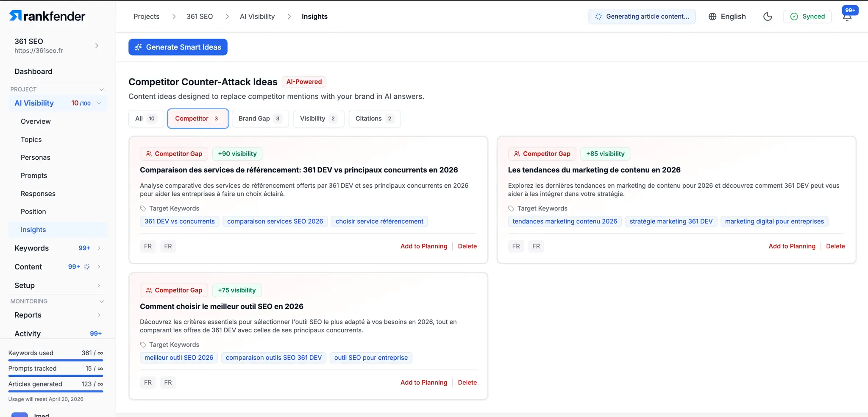The image size is (868, 417).
Task: Open Prompts in sidebar
Action: tap(34, 176)
